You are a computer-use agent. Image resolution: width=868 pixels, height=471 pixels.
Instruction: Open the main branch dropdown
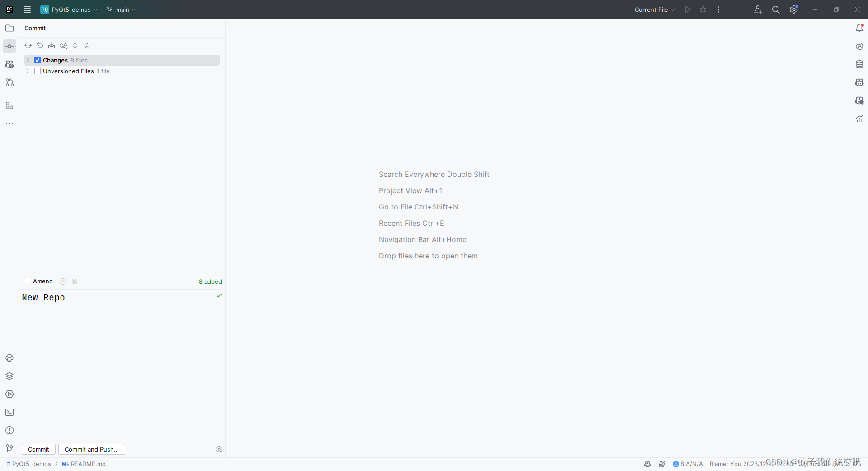[x=121, y=10]
